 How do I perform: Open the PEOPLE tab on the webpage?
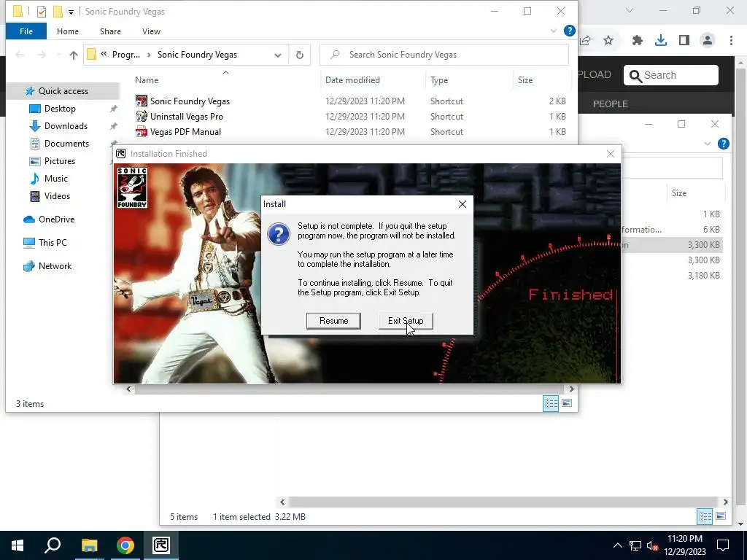(611, 104)
